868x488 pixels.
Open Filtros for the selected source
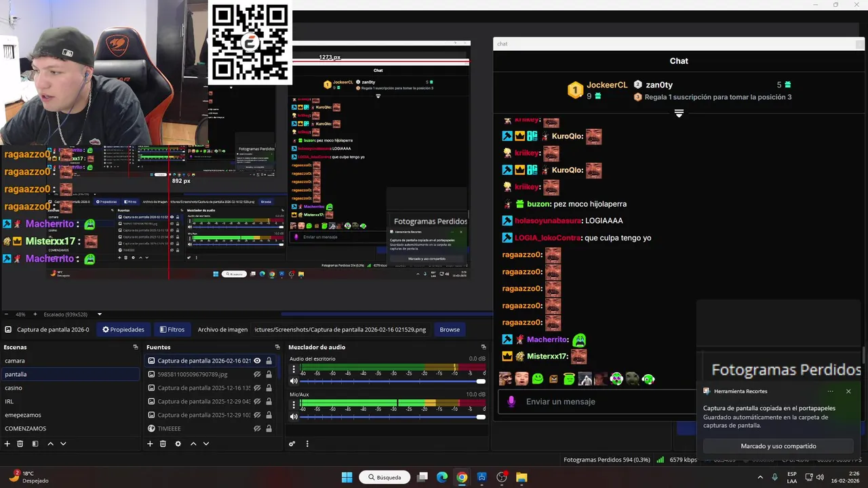172,329
